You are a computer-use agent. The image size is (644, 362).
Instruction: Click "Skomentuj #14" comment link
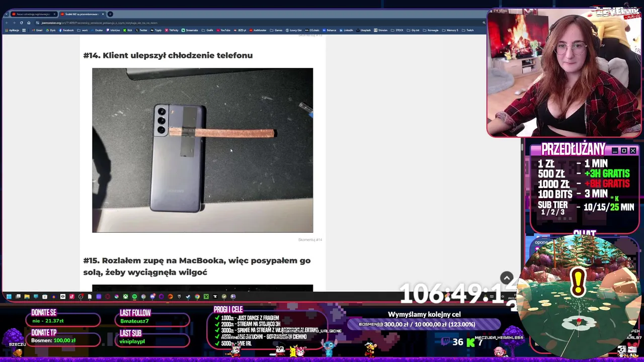click(310, 240)
